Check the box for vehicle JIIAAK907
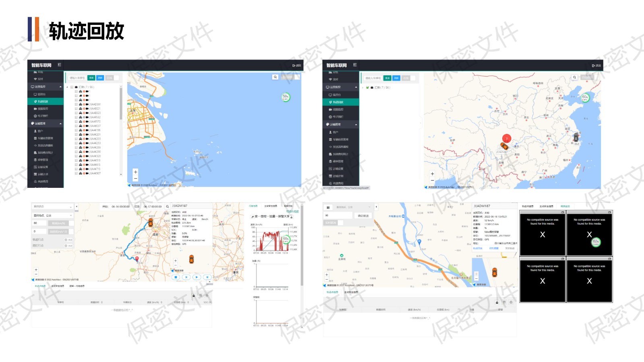The height and width of the screenshot is (362, 644). [76, 173]
